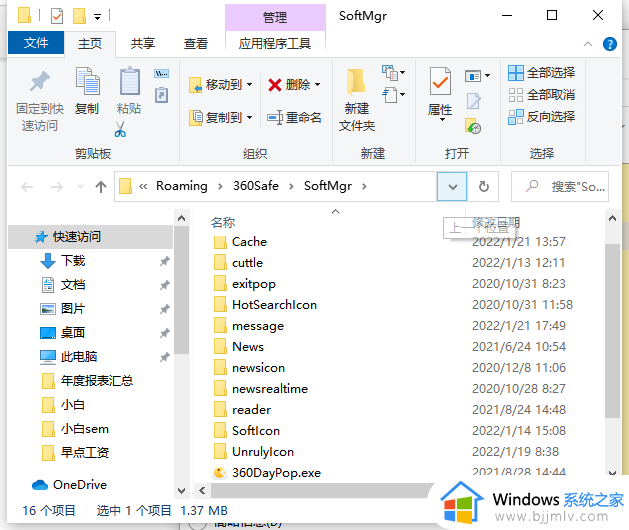Viewport: 629px width, 530px height.
Task: Click the 管理 contextual tab header
Action: (x=275, y=17)
